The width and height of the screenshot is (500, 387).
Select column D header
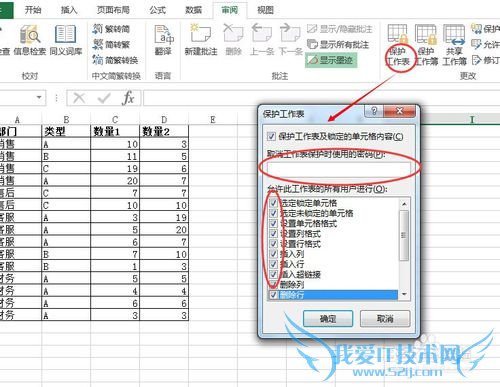pos(164,119)
